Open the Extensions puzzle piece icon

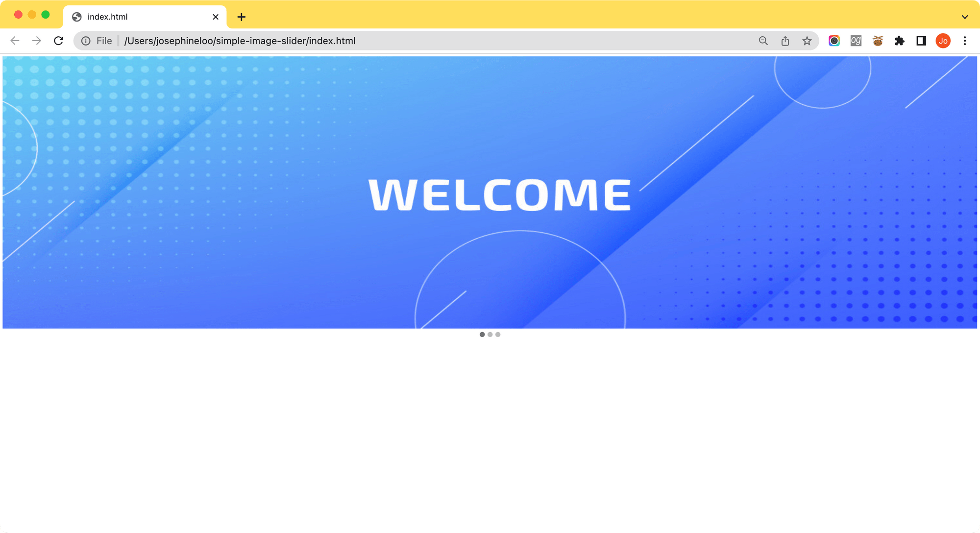[900, 41]
